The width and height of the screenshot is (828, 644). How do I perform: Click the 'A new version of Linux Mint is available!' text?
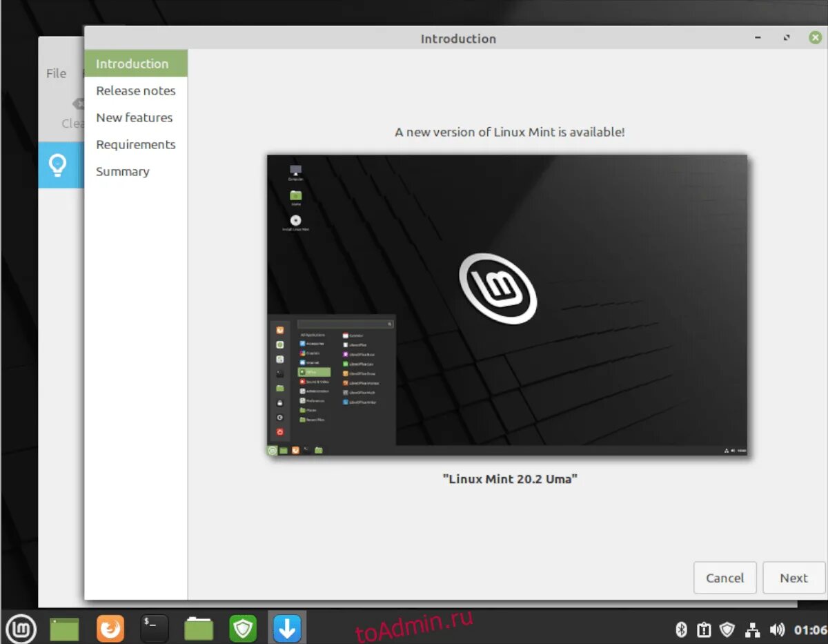510,131
